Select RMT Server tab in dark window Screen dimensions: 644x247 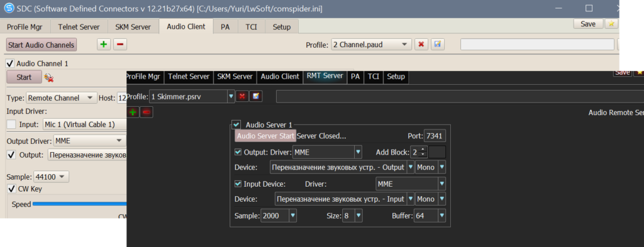[325, 76]
